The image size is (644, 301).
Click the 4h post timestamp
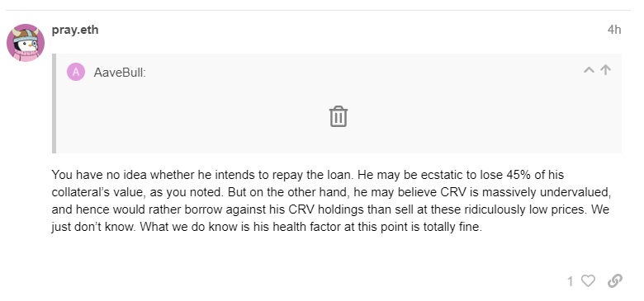(x=614, y=30)
